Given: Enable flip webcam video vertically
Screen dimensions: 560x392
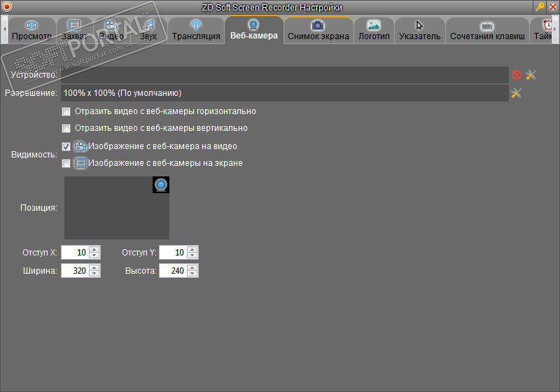Looking at the screenshot, I should coord(66,128).
